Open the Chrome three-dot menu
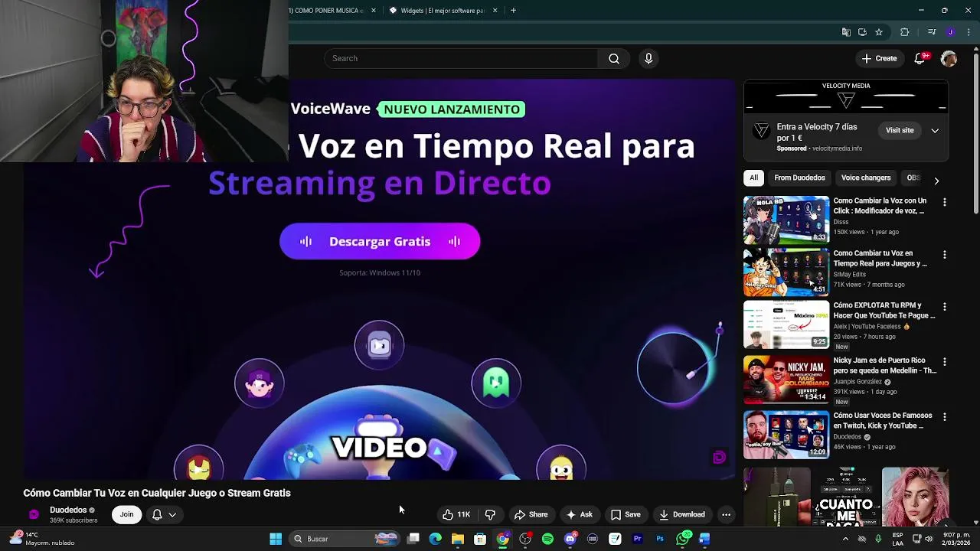This screenshot has height=551, width=980. tap(969, 32)
